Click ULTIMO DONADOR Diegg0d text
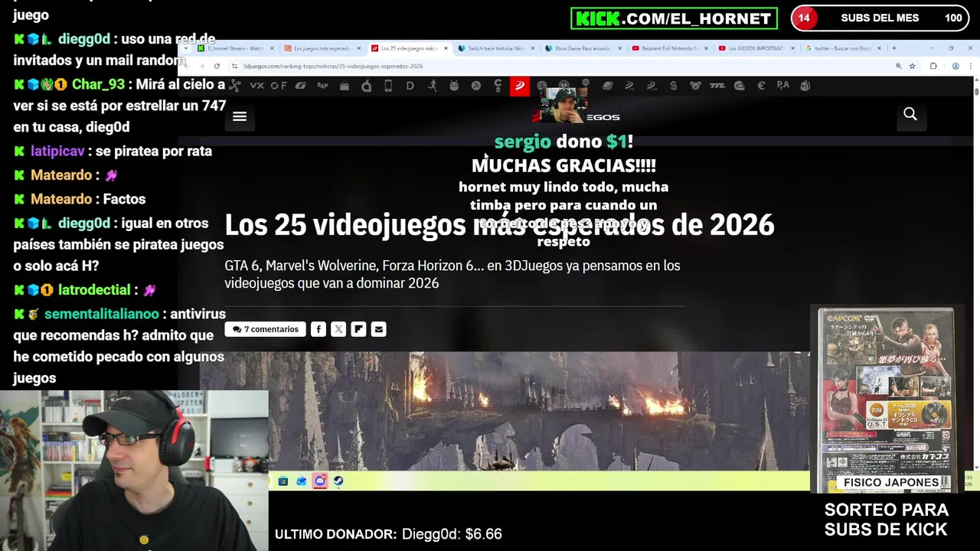This screenshot has width=980, height=551. [x=388, y=534]
